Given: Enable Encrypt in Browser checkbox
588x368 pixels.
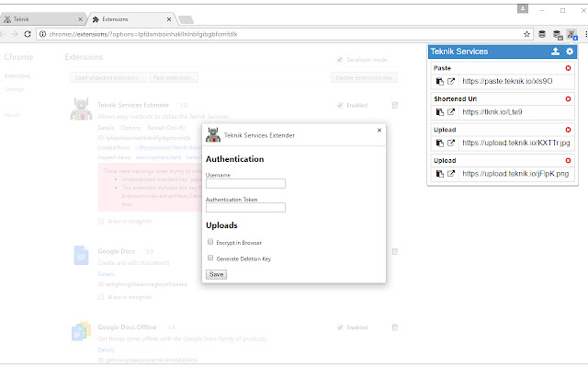Looking at the screenshot, I should 210,242.
